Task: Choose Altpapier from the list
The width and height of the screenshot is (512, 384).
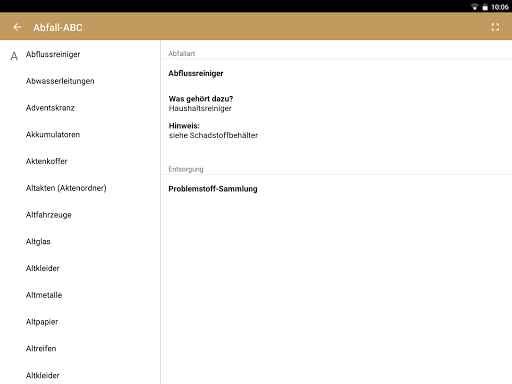Action: pyautogui.click(x=80, y=322)
